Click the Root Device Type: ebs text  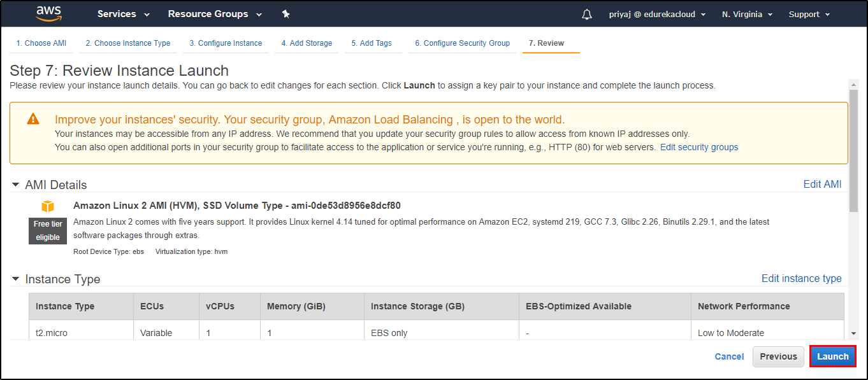click(x=109, y=251)
